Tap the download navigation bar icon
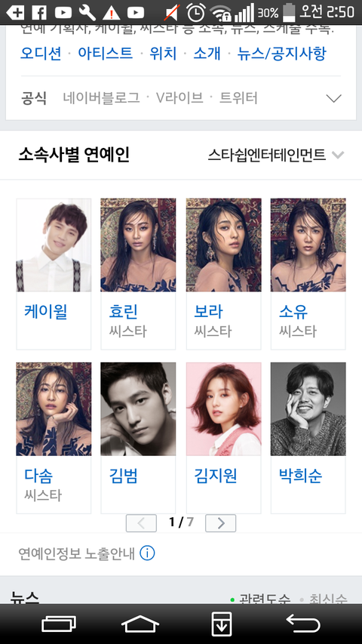The height and width of the screenshot is (644, 362). (x=222, y=624)
